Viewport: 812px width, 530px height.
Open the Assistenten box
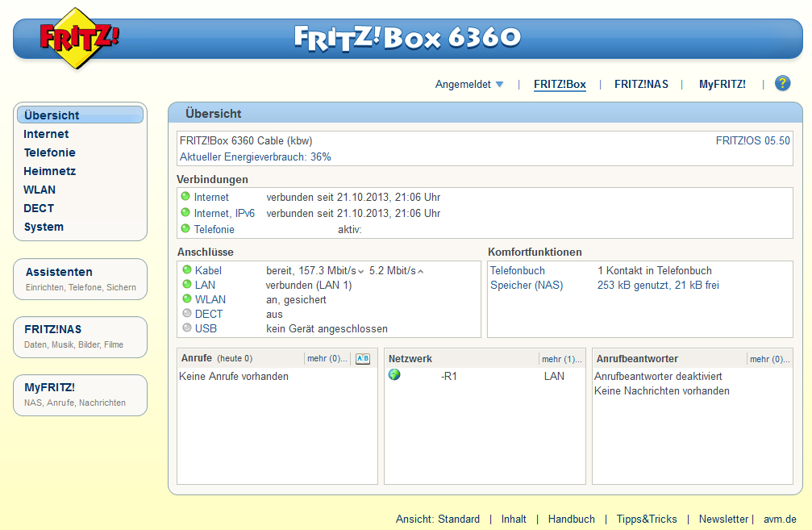81,279
